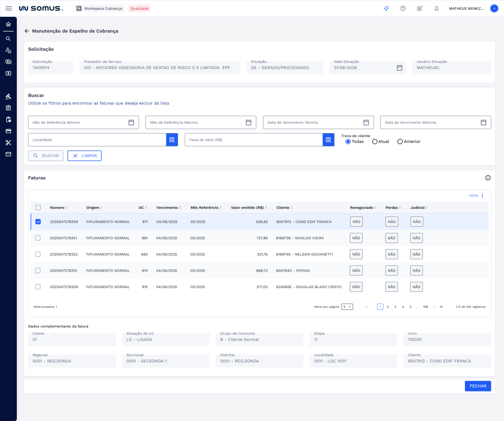Open the items per page dropdown

[x=347, y=307]
